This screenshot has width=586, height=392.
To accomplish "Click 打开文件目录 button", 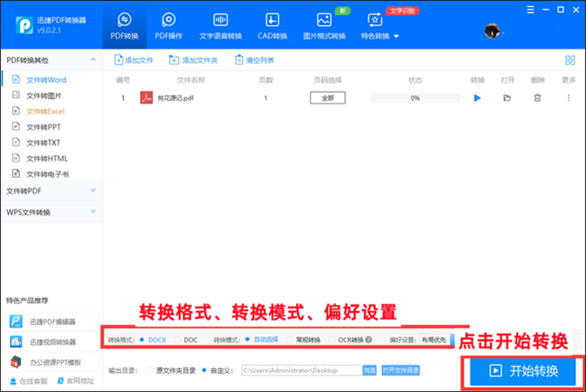I will pyautogui.click(x=400, y=371).
